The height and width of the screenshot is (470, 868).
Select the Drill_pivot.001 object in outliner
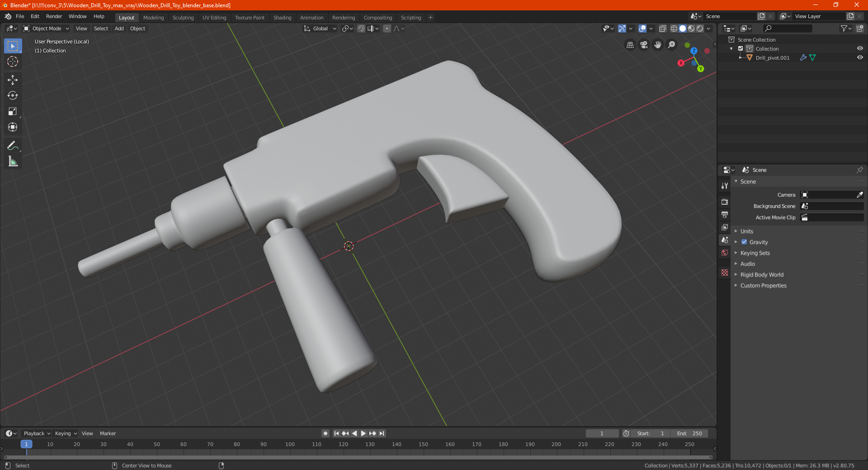tap(773, 58)
